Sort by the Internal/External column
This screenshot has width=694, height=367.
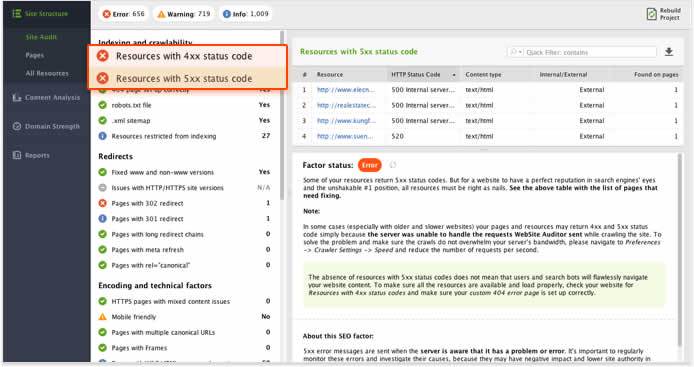563,74
